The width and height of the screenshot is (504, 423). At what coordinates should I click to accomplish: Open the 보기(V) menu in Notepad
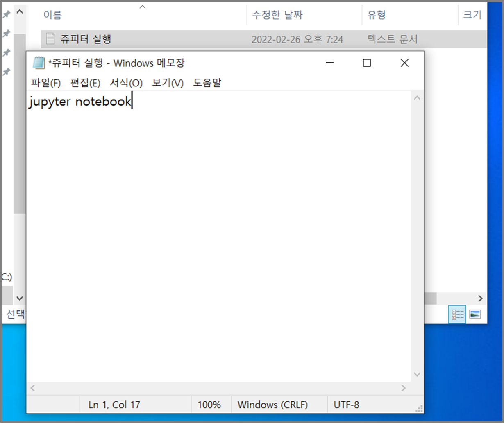[x=168, y=83]
